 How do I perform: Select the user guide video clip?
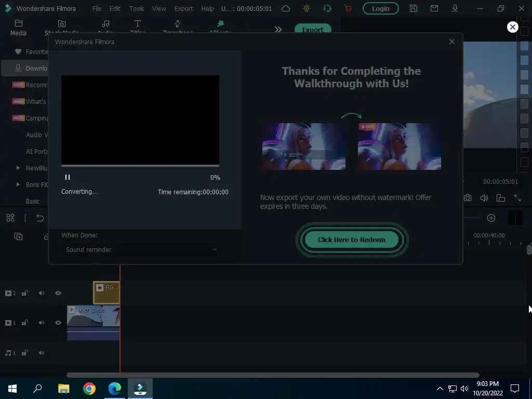pyautogui.click(x=94, y=322)
